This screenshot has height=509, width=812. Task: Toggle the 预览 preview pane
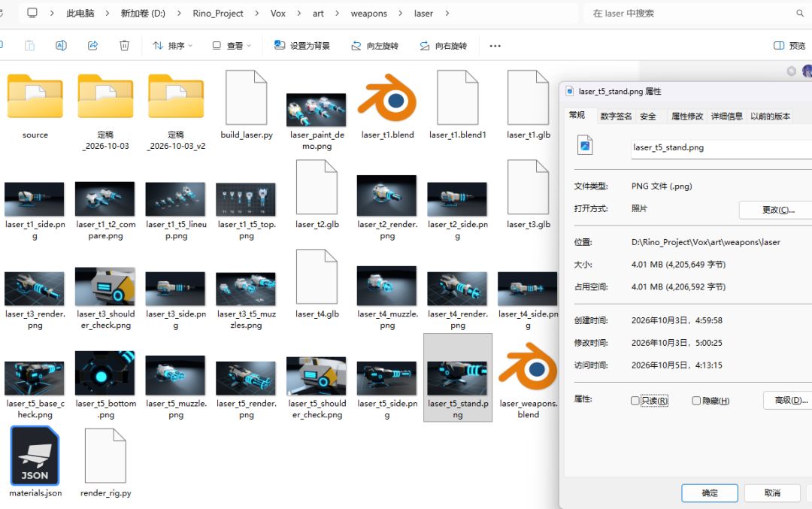point(789,46)
